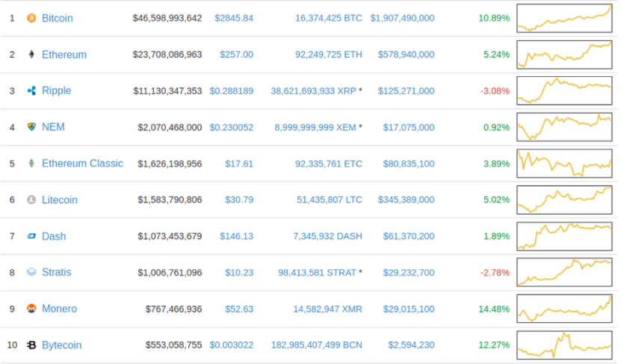621x364 pixels.
Task: Open Monero price sparkline chart
Action: (x=564, y=309)
